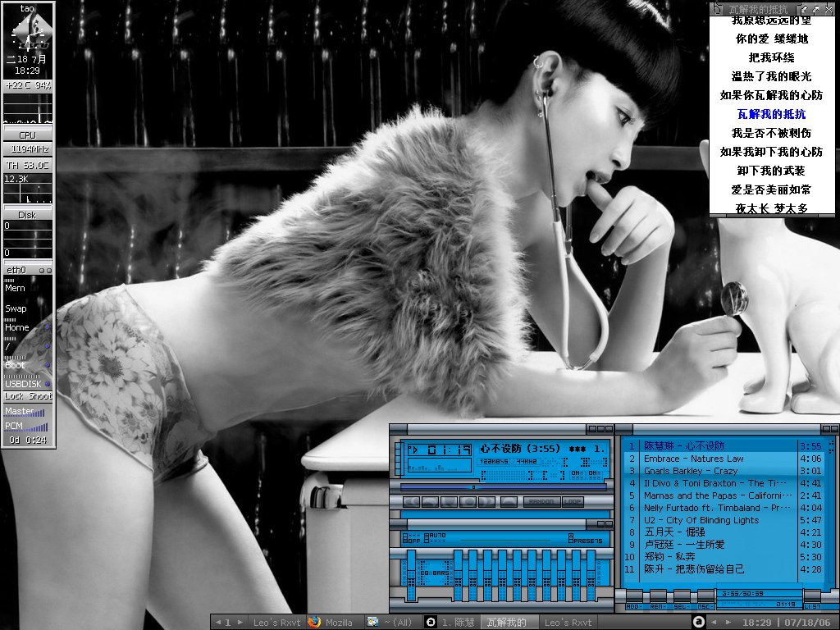
Task: Click the Boot filesystem entry in the monitor
Action: (28, 364)
